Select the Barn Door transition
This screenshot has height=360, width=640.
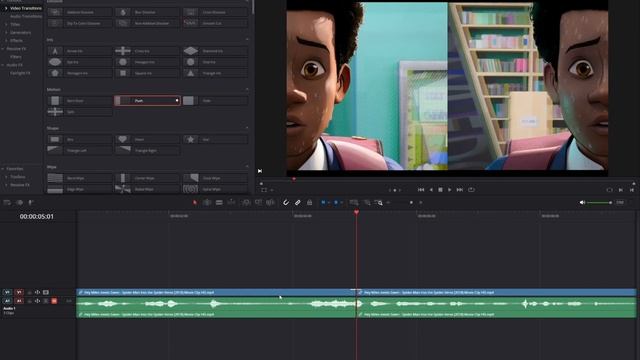80,100
